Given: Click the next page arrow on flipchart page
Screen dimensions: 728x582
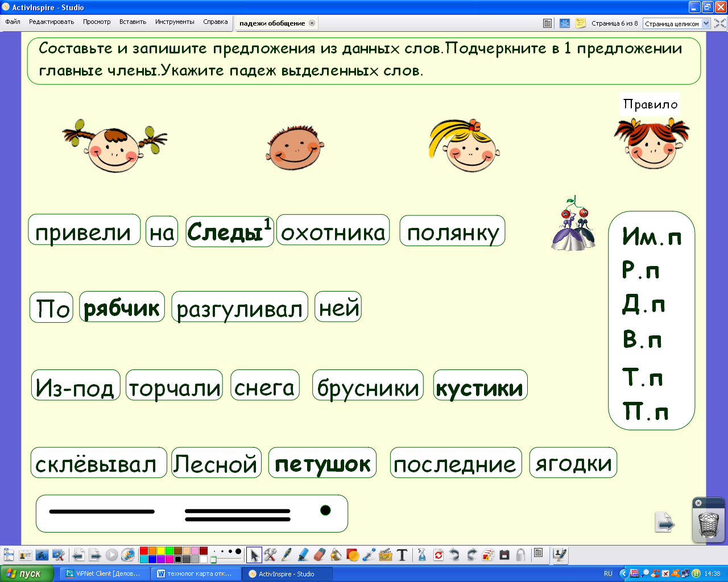Looking at the screenshot, I should point(664,522).
